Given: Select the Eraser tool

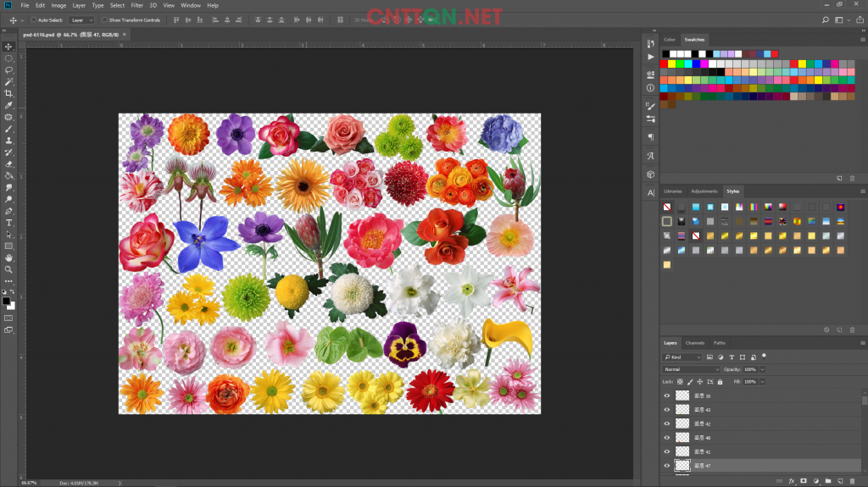Looking at the screenshot, I should [8, 164].
